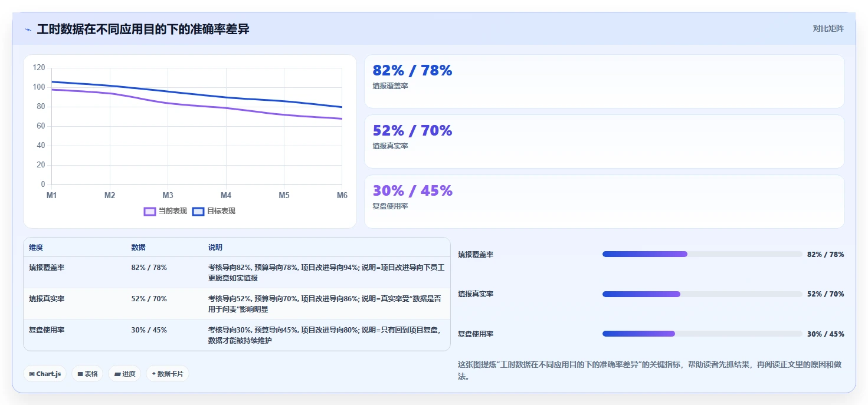Click the 30% / 45% table data cell
Screen dimensions: 868x405
[x=149, y=330]
